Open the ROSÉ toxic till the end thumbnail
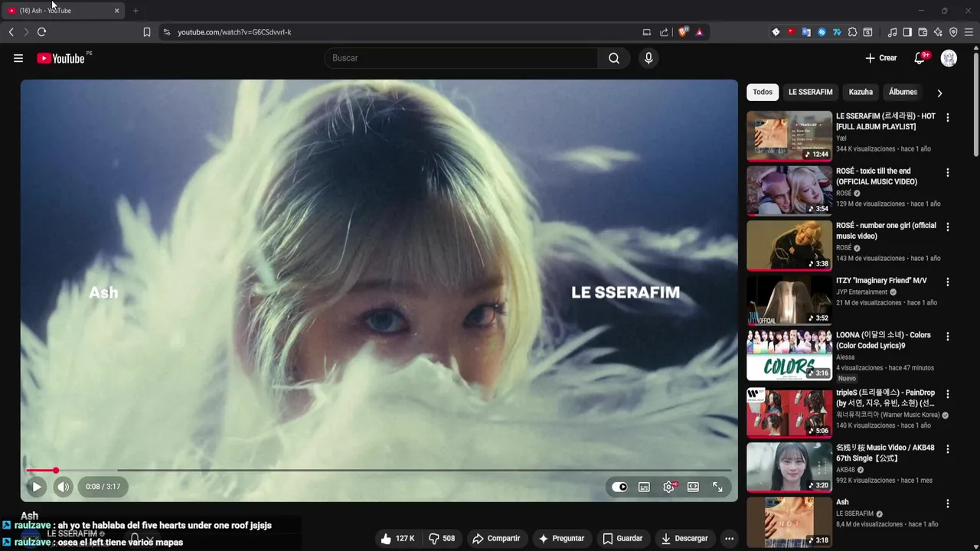Image resolution: width=980 pixels, height=551 pixels. click(789, 191)
